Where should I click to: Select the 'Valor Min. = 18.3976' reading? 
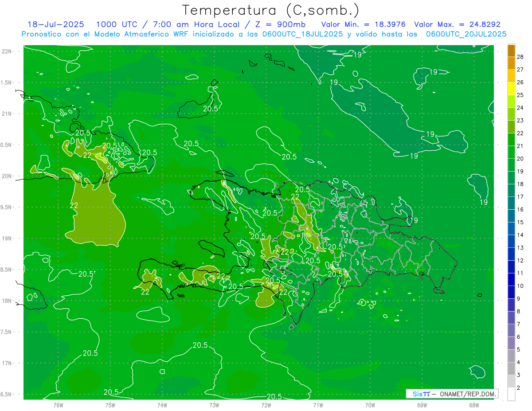(x=363, y=24)
